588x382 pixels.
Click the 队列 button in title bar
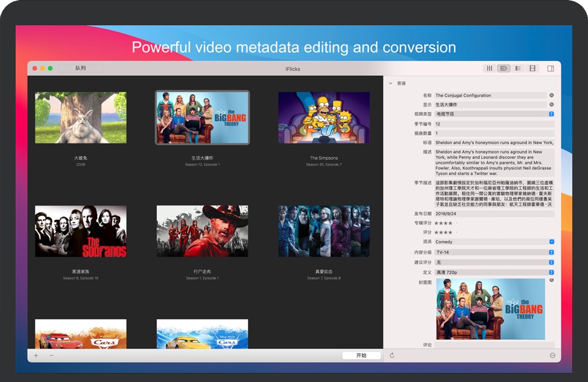(x=81, y=69)
